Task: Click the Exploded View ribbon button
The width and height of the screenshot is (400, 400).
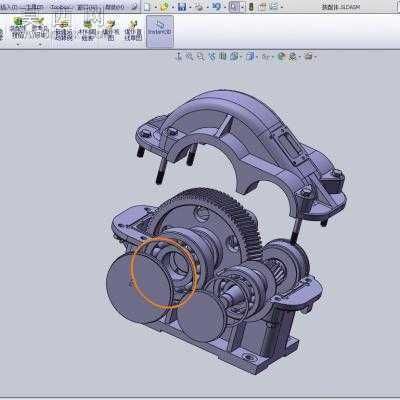Action: 111,30
